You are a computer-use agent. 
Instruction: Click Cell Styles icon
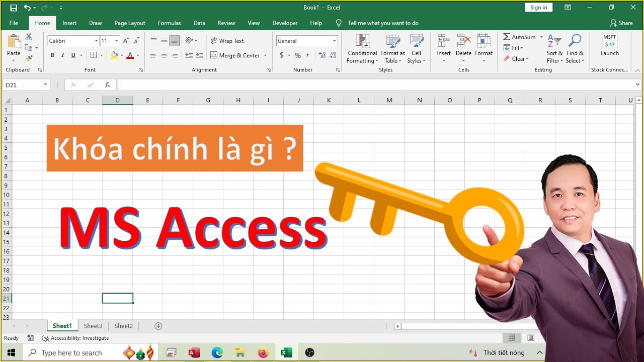[x=417, y=41]
